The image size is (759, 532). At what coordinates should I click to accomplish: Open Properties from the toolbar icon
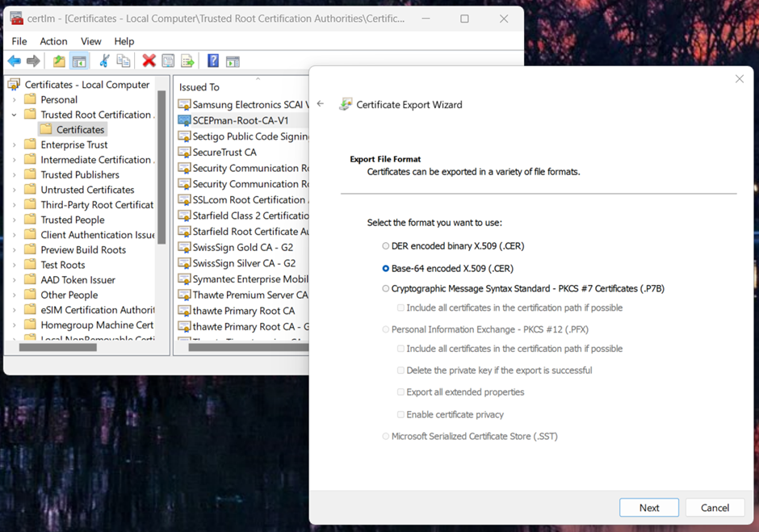pyautogui.click(x=168, y=61)
